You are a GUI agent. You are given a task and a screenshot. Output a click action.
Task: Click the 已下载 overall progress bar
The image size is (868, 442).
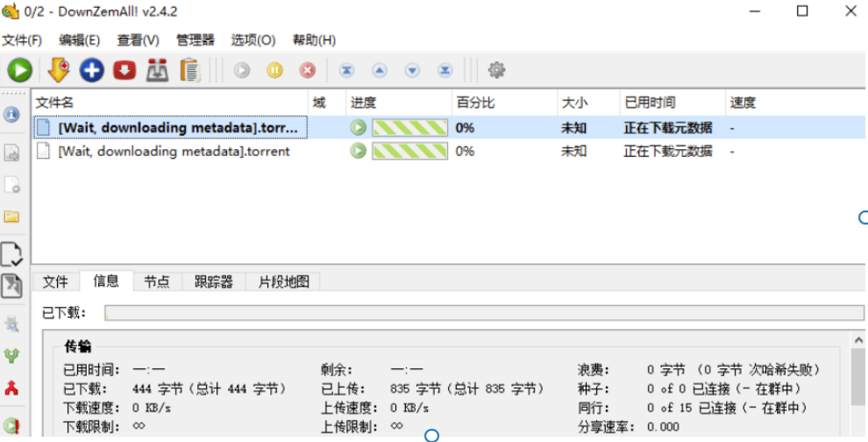click(x=484, y=313)
